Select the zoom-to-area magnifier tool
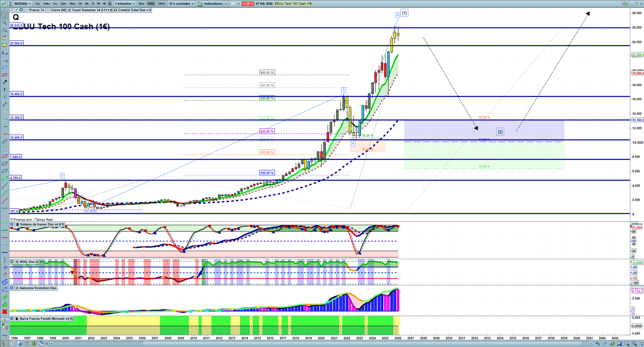 tap(5, 30)
